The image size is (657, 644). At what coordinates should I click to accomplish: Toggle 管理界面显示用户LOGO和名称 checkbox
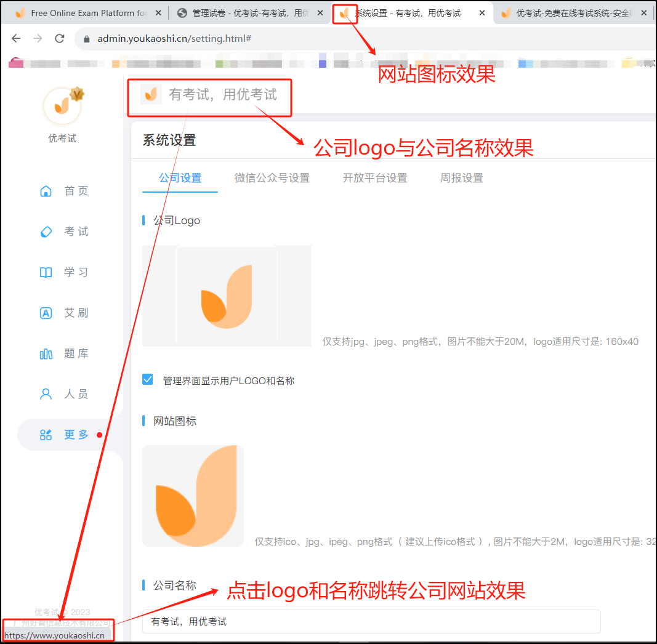(148, 379)
